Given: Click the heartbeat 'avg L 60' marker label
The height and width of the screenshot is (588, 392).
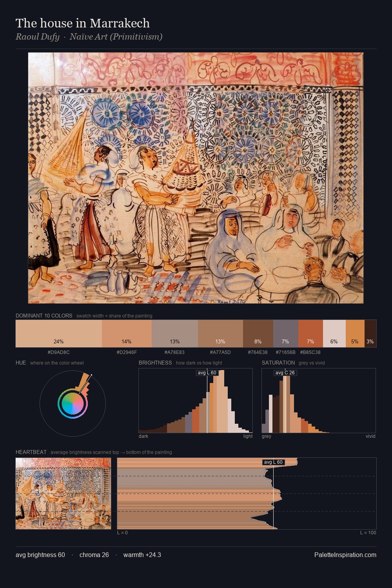Looking at the screenshot, I should tap(273, 462).
